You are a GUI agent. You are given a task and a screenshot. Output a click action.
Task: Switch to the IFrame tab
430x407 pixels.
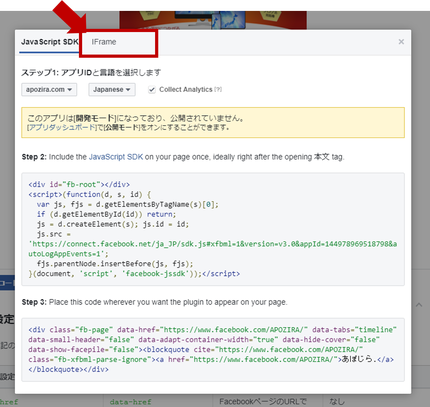104,42
